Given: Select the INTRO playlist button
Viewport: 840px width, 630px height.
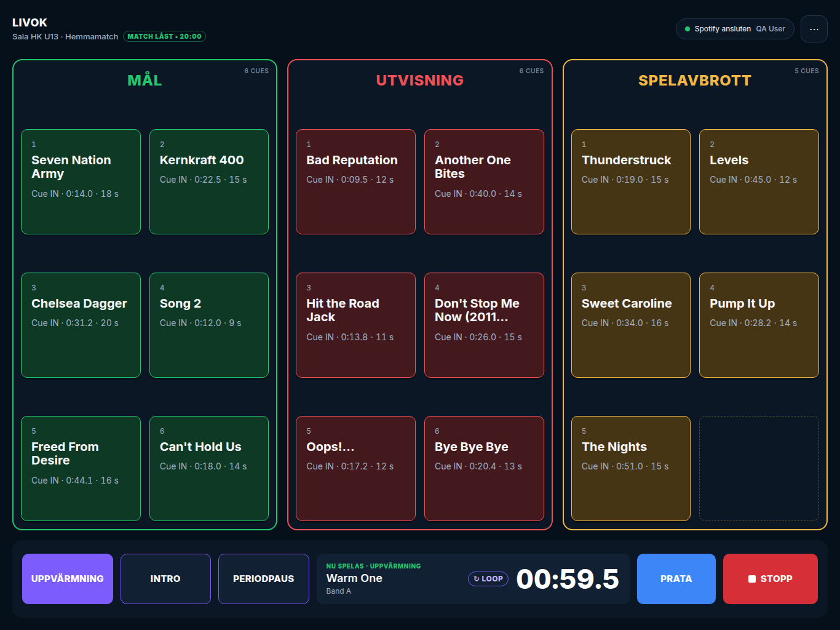Looking at the screenshot, I should tap(165, 579).
